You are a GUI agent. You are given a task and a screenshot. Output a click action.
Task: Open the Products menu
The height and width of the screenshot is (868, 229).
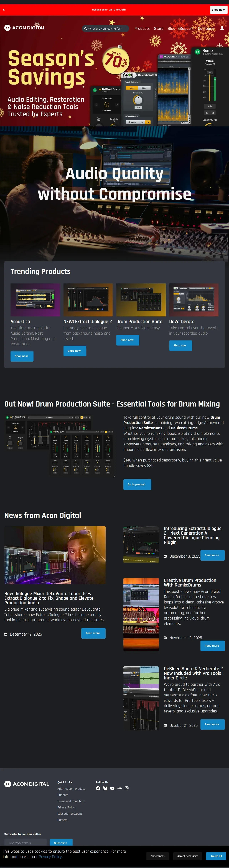(x=142, y=29)
